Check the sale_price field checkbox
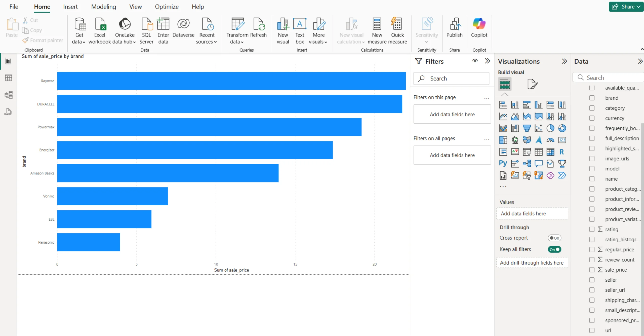644x336 pixels. click(592, 270)
